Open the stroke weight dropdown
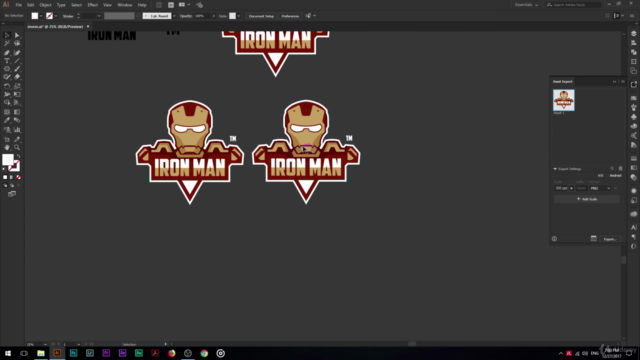Screen dimensions: 640x360 click(x=99, y=16)
